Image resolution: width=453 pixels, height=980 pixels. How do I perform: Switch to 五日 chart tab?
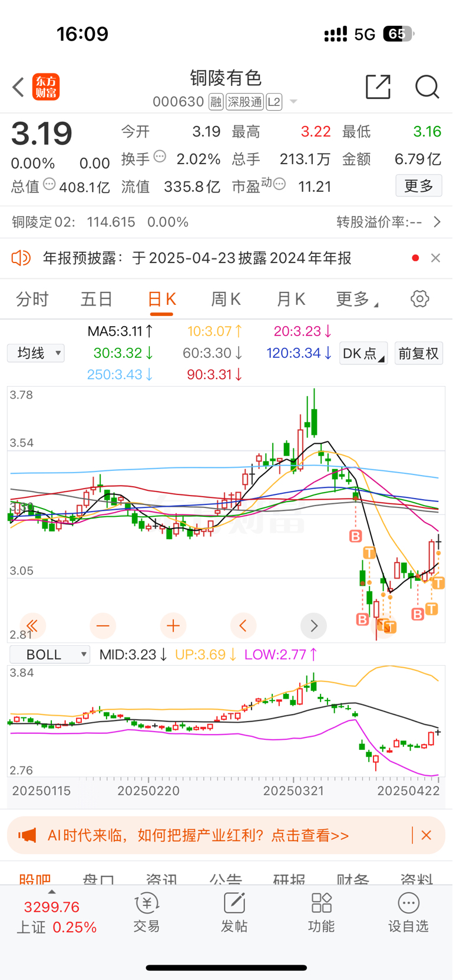tap(97, 299)
